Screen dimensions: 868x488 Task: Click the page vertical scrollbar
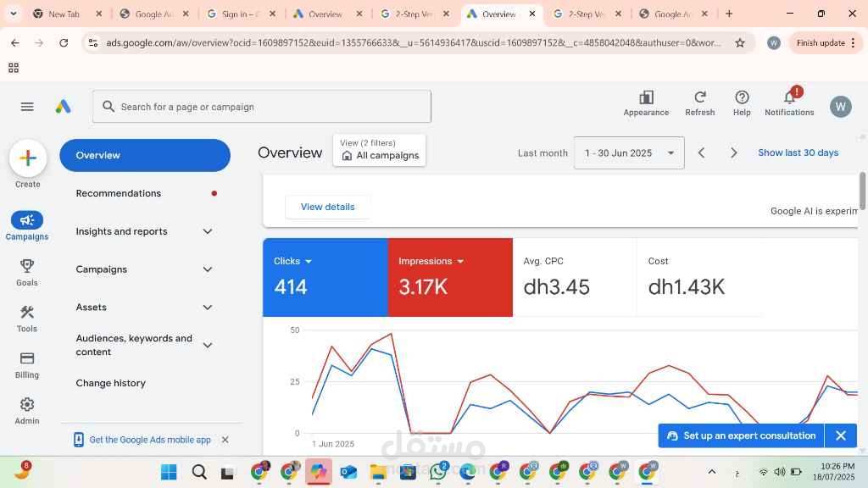pos(862,191)
